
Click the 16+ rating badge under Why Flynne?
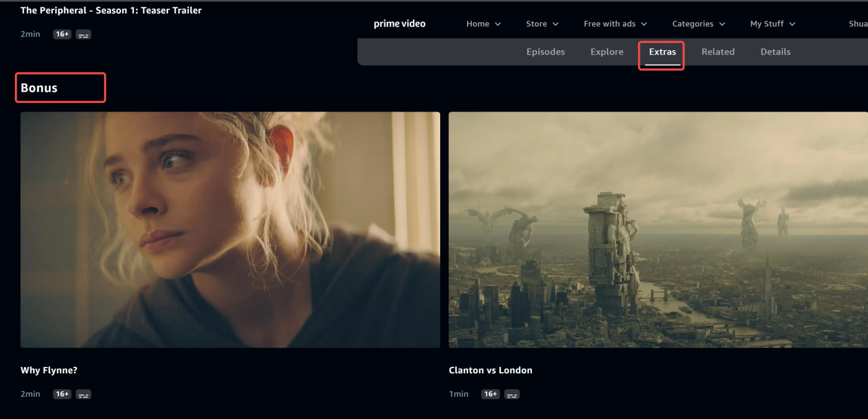coord(62,394)
